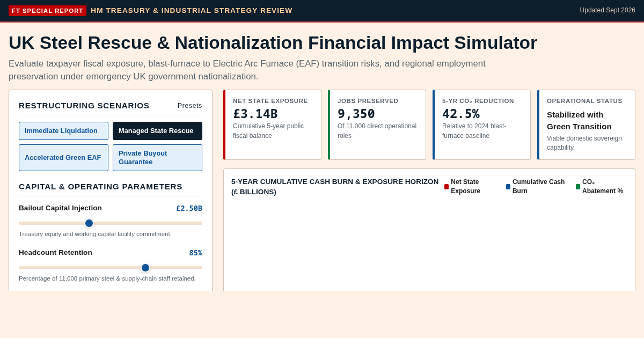Screen dimensions: 644x338
Task: Open the 5-Yr CO₂ Reduction 42.5% card
Action: [x=481, y=124]
